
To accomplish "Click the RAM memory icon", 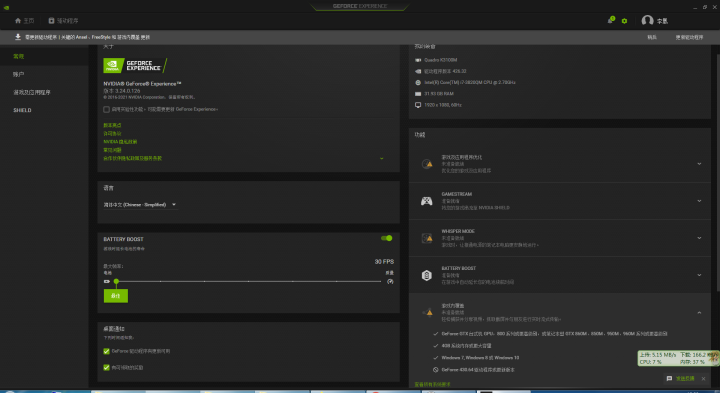I will (418, 94).
